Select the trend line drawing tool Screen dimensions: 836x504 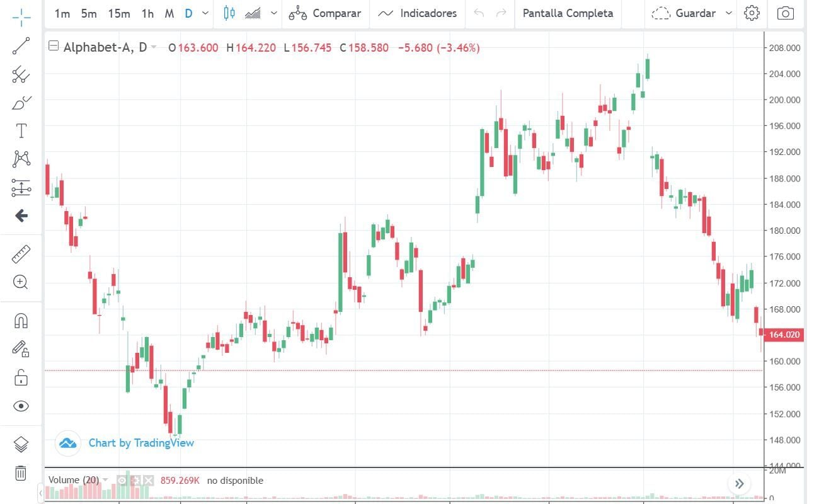tap(21, 46)
